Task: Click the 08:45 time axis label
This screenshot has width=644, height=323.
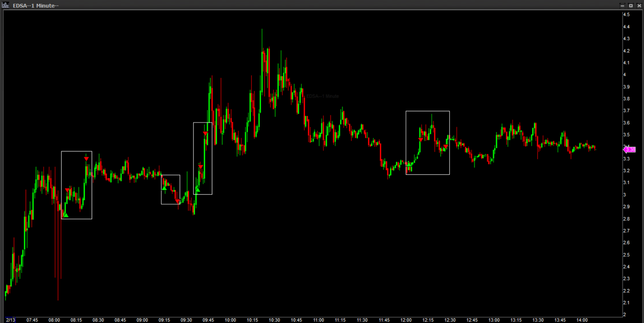Action: tap(120, 320)
